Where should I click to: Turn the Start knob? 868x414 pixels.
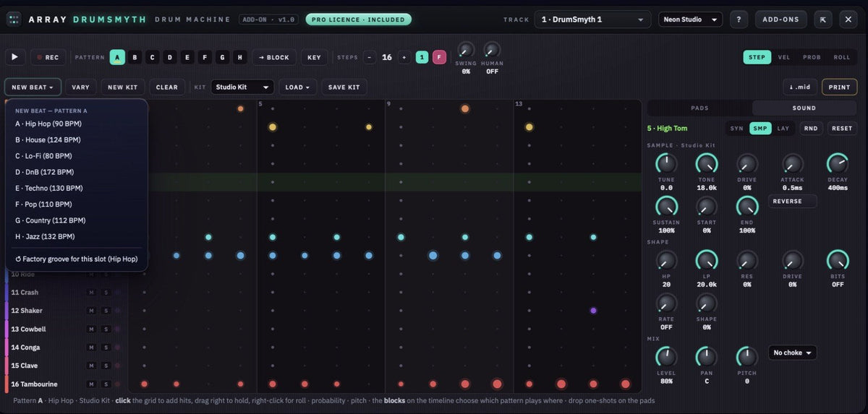click(707, 207)
